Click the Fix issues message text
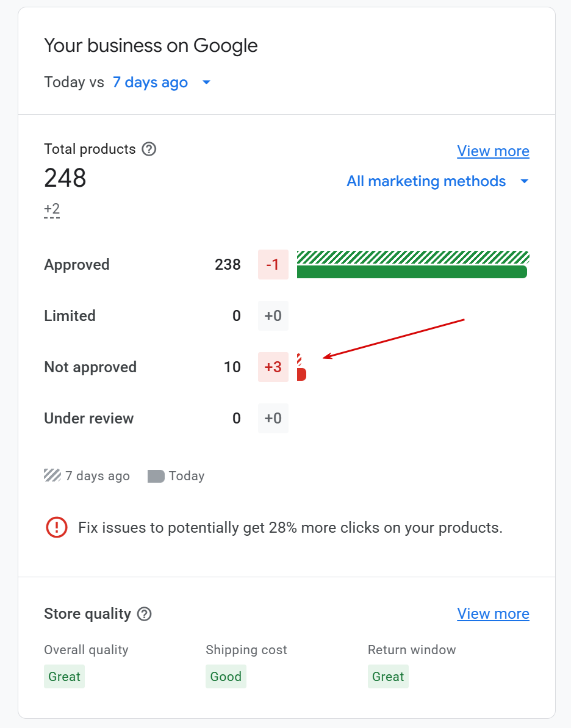571x728 pixels. (290, 528)
